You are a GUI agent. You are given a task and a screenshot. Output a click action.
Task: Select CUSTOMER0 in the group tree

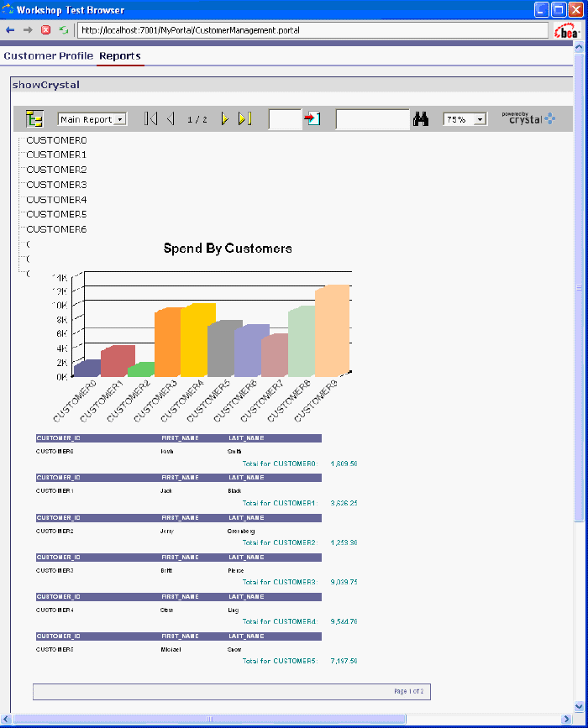coord(56,140)
